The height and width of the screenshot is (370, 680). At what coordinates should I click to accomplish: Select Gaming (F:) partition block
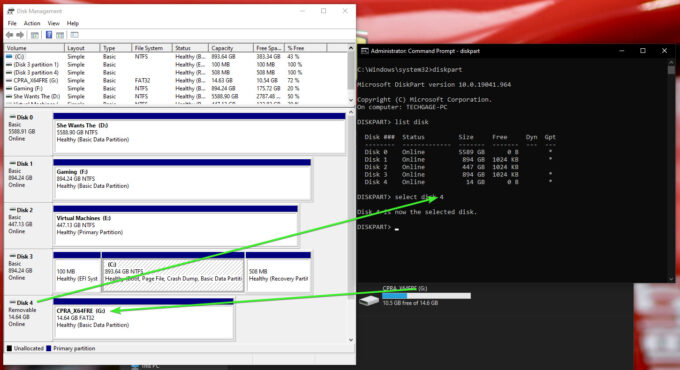click(182, 180)
